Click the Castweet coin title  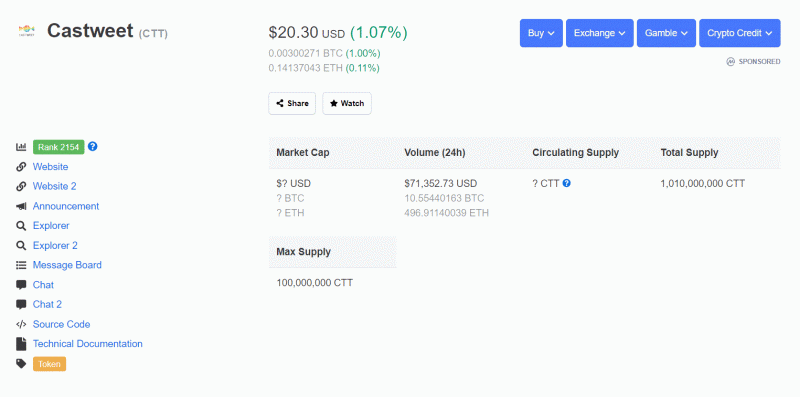pyautogui.click(x=90, y=31)
